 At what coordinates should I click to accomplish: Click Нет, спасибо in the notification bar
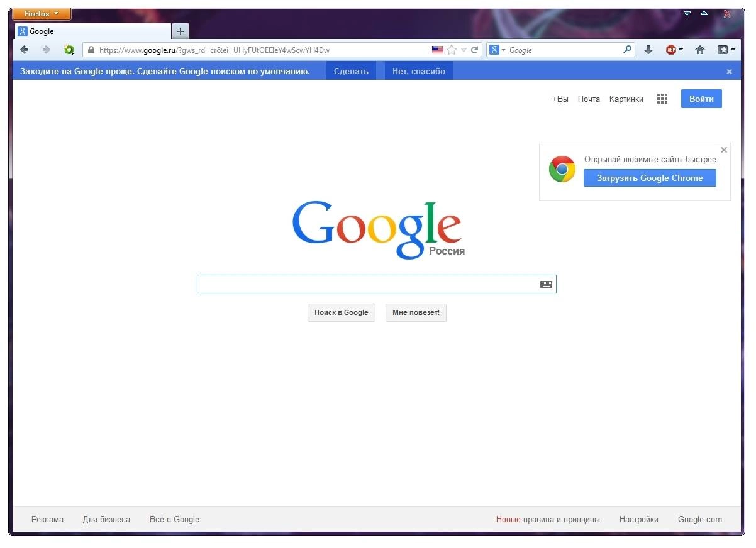coord(419,71)
